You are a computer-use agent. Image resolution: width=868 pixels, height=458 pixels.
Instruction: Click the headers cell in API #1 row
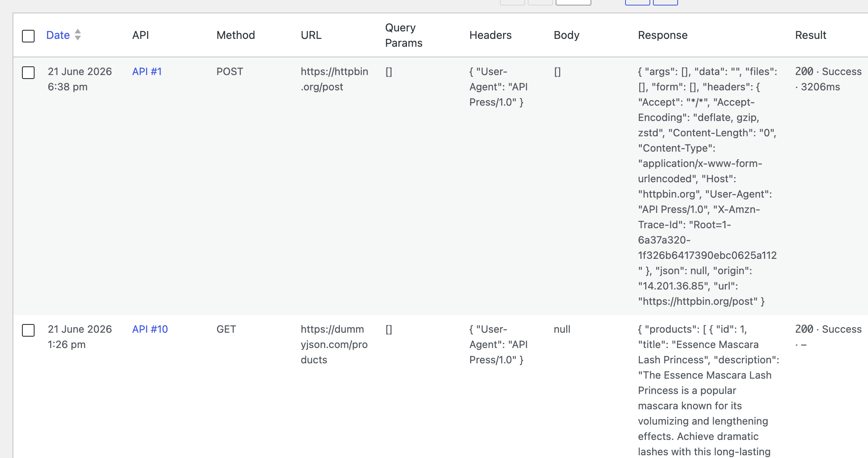pos(498,87)
